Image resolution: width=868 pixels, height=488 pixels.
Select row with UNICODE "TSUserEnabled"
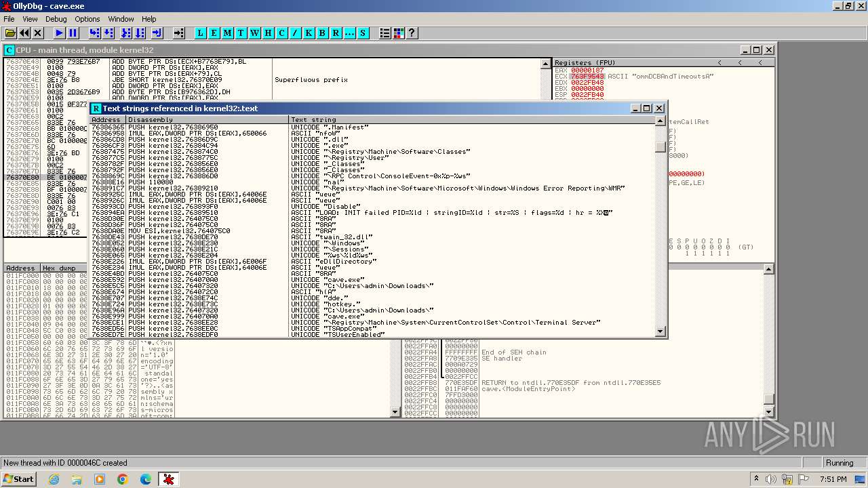(x=373, y=335)
